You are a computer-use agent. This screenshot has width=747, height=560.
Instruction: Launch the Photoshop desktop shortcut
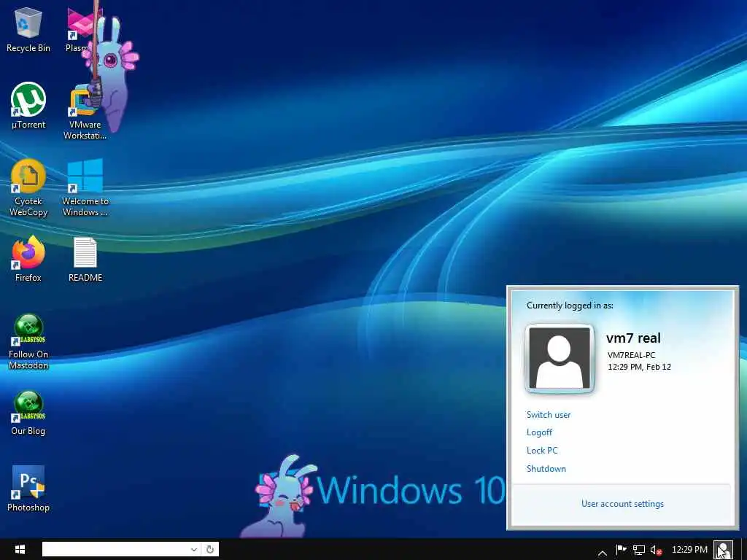28,489
